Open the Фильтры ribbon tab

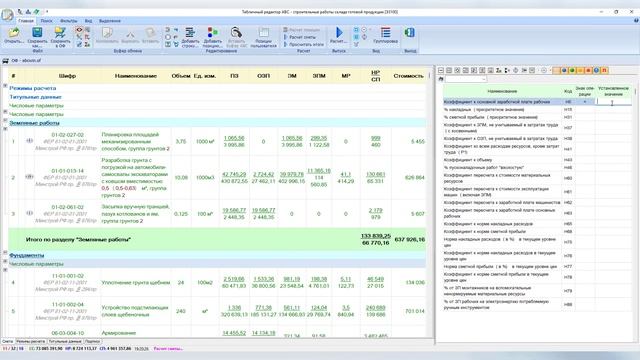tap(69, 20)
